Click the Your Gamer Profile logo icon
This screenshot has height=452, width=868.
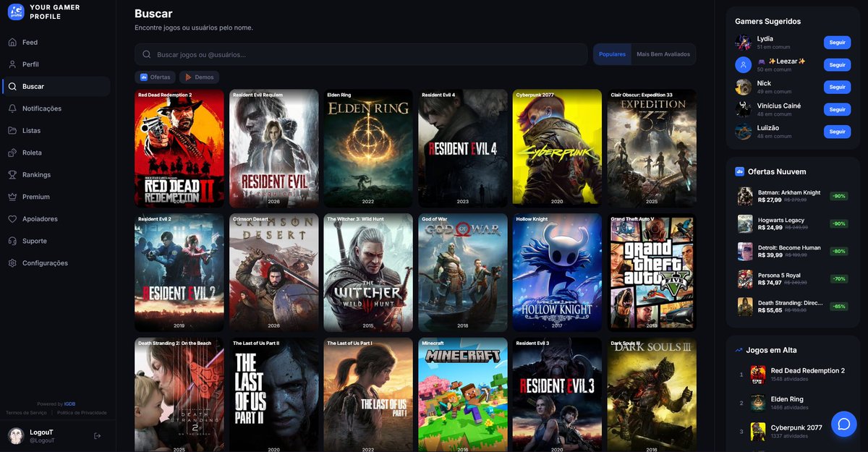[x=16, y=12]
